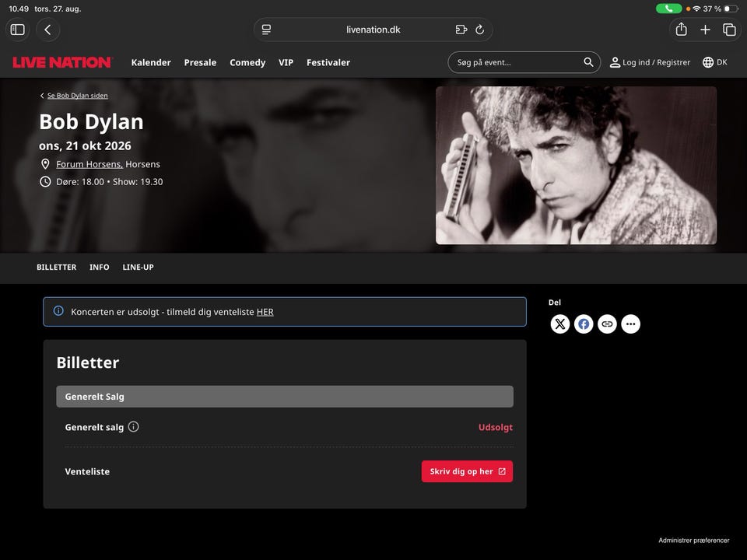Open the DK language selector
747x560 pixels.
pos(715,62)
